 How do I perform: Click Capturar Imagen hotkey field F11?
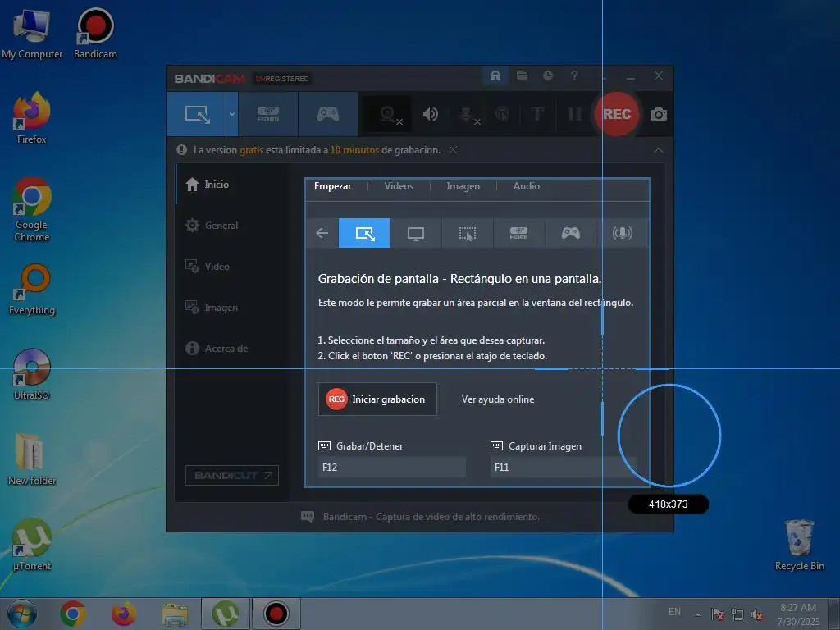[564, 467]
